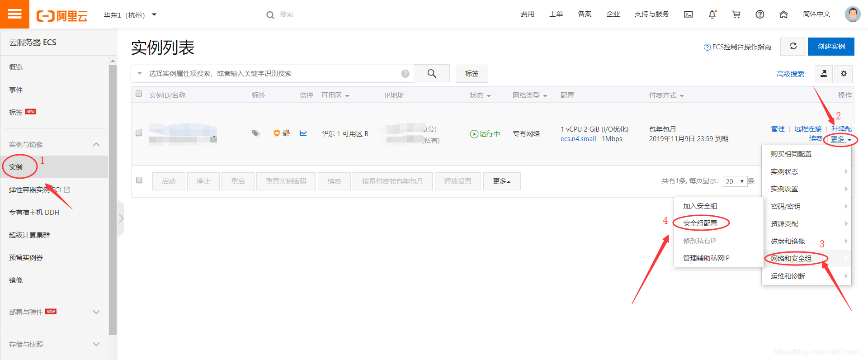The width and height of the screenshot is (868, 360).
Task: Open 网络和安全组 submenu
Action: (x=807, y=258)
